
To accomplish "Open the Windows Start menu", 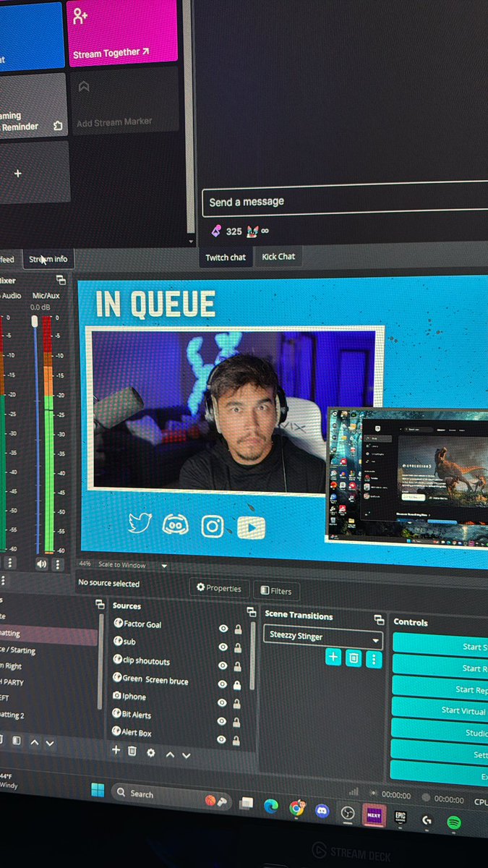I will (98, 790).
